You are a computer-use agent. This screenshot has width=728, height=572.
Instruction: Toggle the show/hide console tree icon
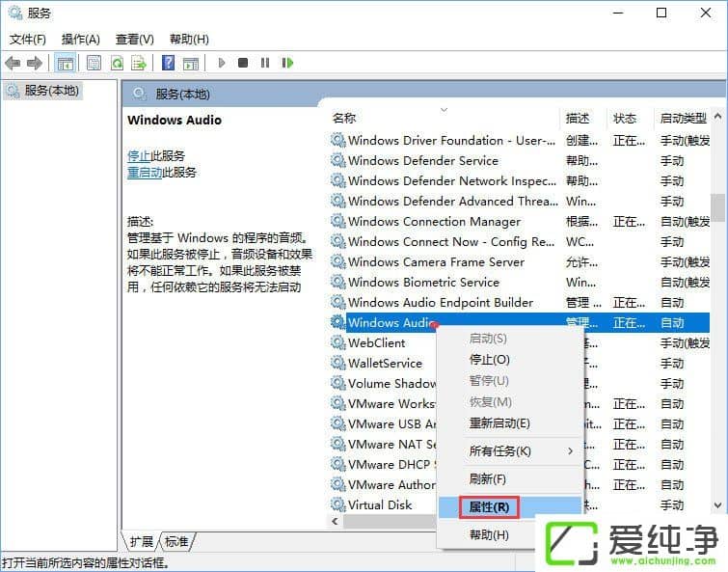point(65,63)
